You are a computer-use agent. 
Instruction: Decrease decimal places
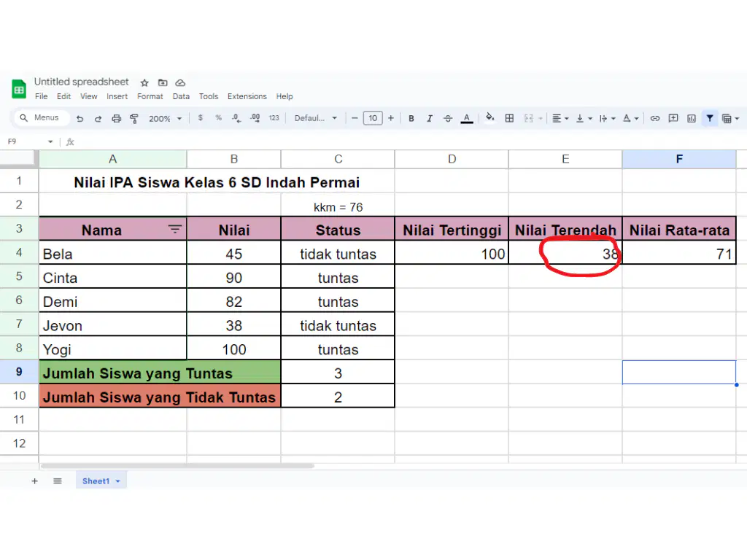[x=236, y=118]
